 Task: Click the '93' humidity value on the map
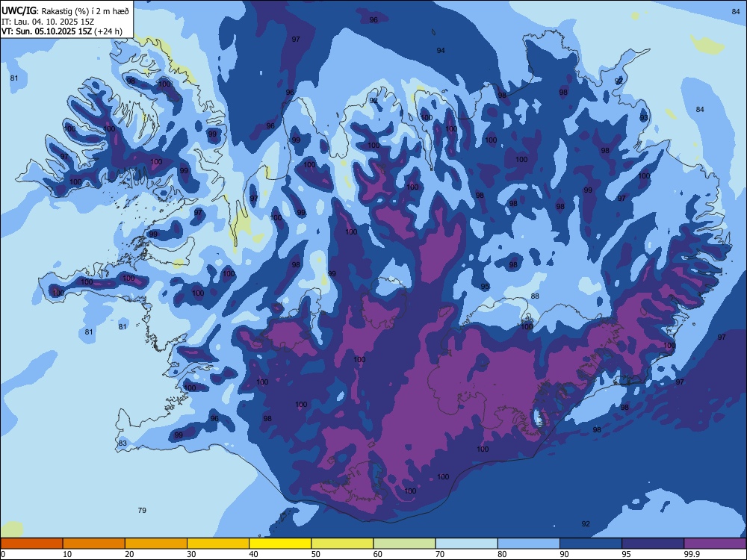coord(644,118)
